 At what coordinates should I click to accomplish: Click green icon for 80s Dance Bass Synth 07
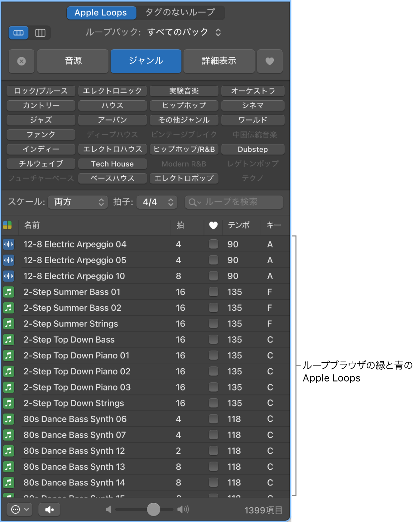click(x=9, y=435)
